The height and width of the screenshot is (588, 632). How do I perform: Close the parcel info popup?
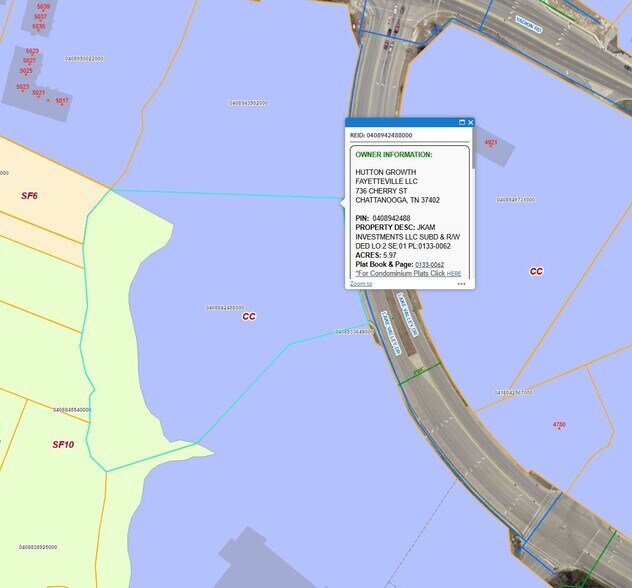[470, 123]
